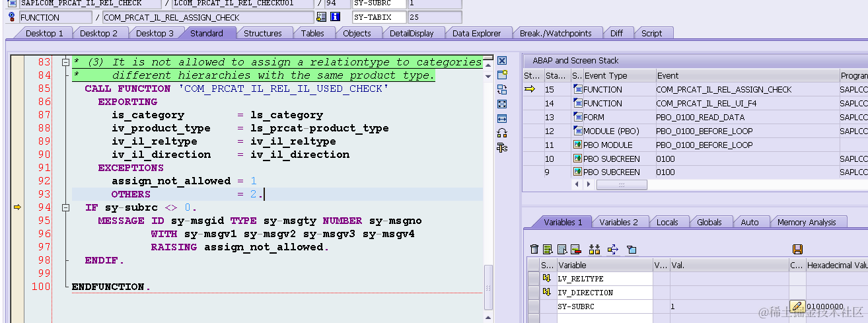Click the first green list icon in Variables toolbar
This screenshot has width=868, height=323.
point(548,249)
